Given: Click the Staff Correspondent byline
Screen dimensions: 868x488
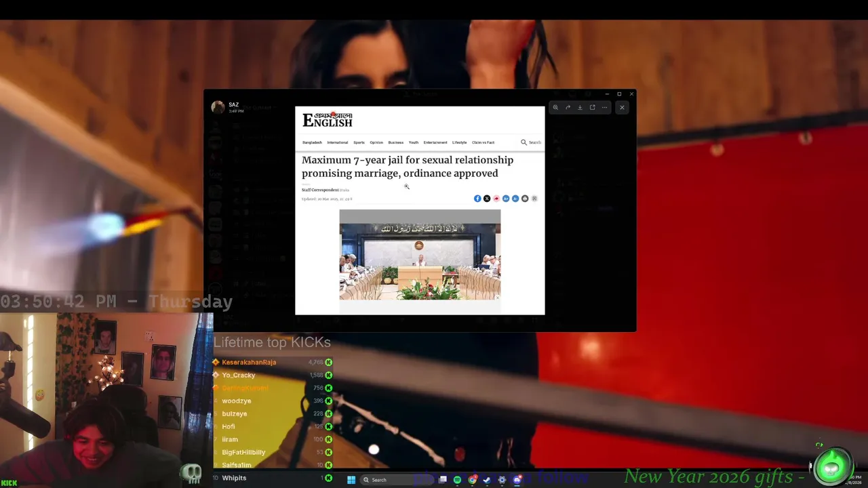Looking at the screenshot, I should 320,190.
